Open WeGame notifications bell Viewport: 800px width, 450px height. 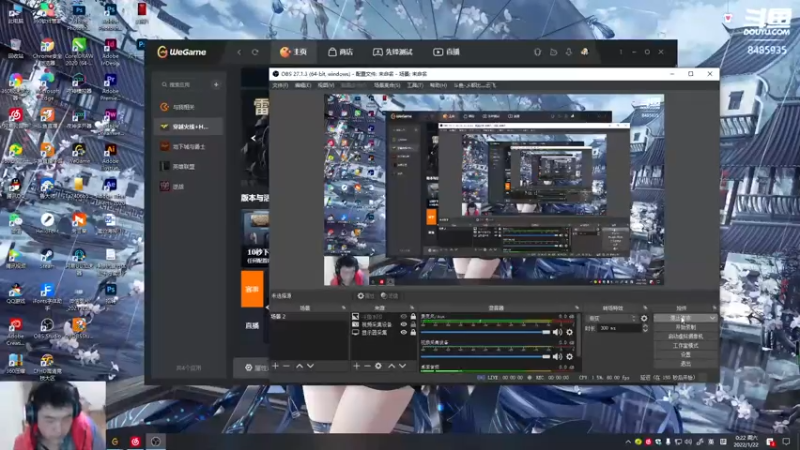568,52
